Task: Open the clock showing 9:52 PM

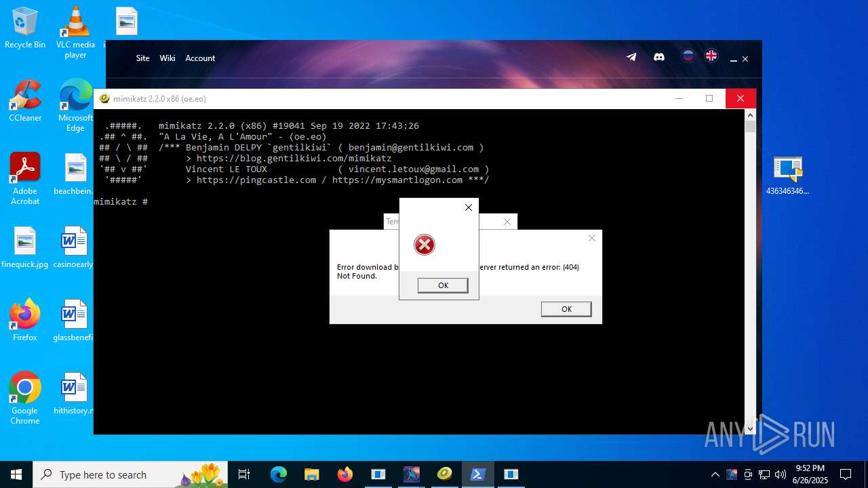Action: 810,474
